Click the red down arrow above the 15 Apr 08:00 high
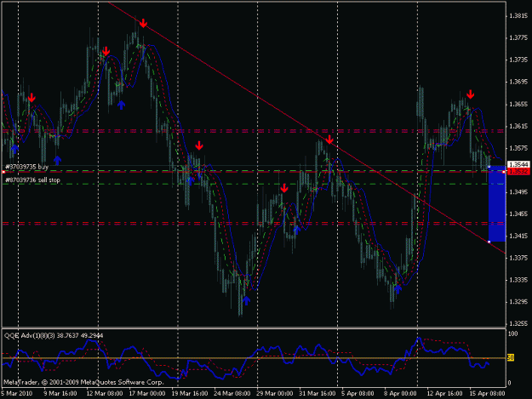Screen dimensions: 532x399 pyautogui.click(x=470, y=94)
